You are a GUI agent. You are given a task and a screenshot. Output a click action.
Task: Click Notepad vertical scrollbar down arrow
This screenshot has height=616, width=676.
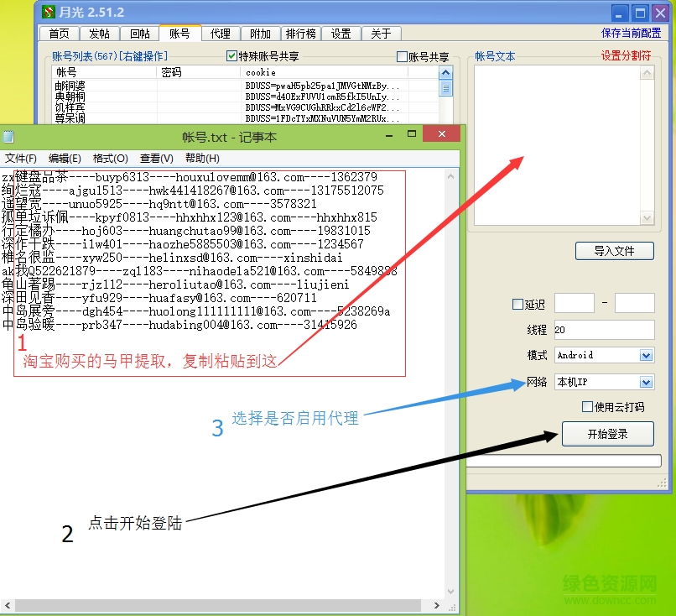tap(451, 592)
